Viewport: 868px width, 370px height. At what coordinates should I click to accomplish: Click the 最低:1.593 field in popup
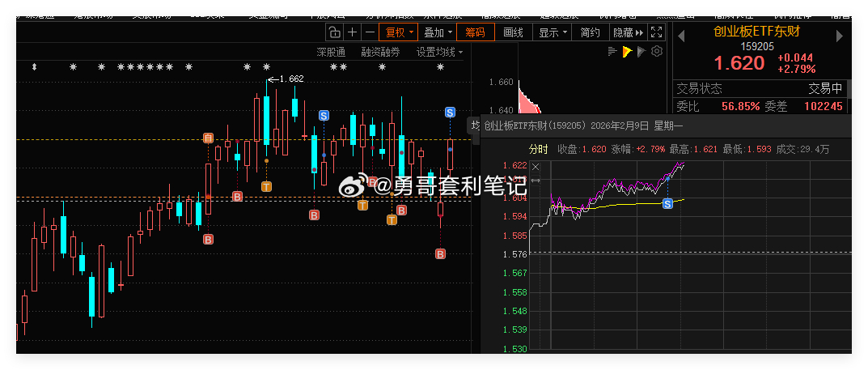pos(747,149)
